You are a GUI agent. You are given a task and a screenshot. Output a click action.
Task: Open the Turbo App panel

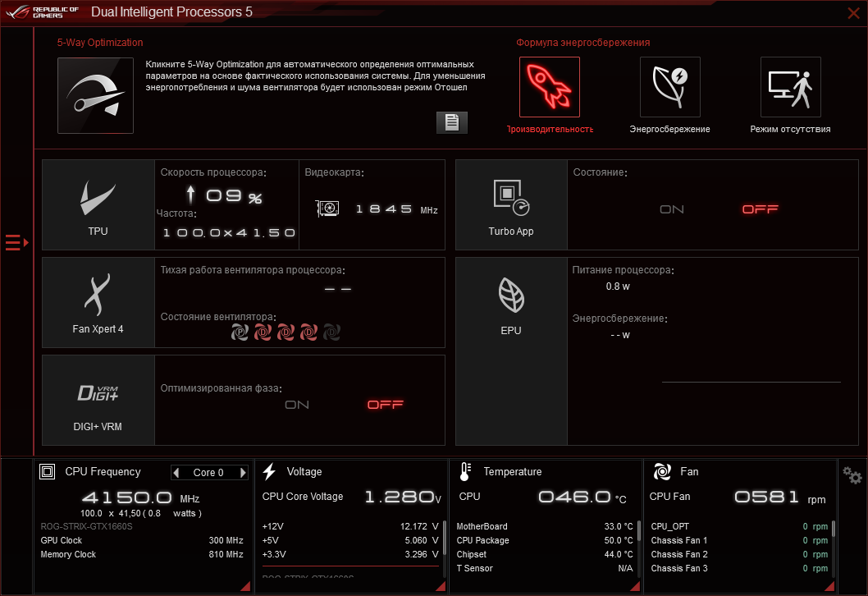pyautogui.click(x=511, y=205)
